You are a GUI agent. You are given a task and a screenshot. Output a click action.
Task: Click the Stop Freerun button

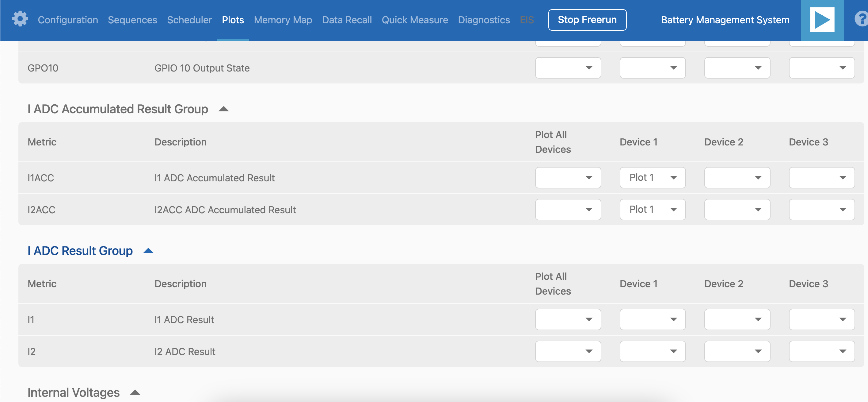pos(587,20)
